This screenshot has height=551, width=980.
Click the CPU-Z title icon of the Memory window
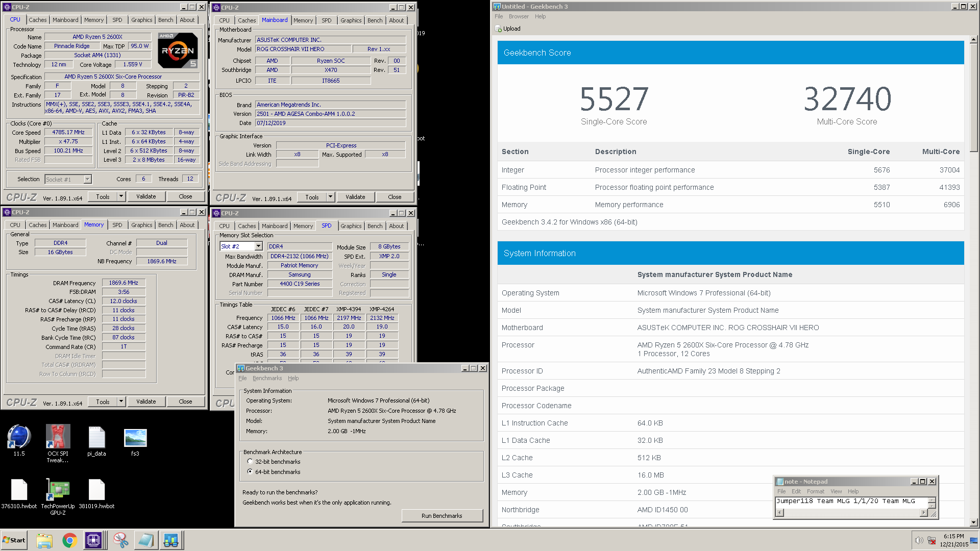7,212
